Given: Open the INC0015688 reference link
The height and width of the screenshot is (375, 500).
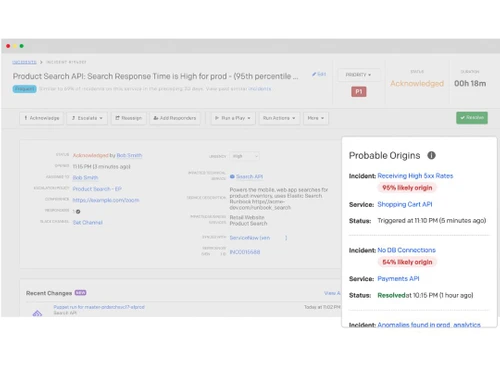Looking at the screenshot, I should tap(245, 252).
